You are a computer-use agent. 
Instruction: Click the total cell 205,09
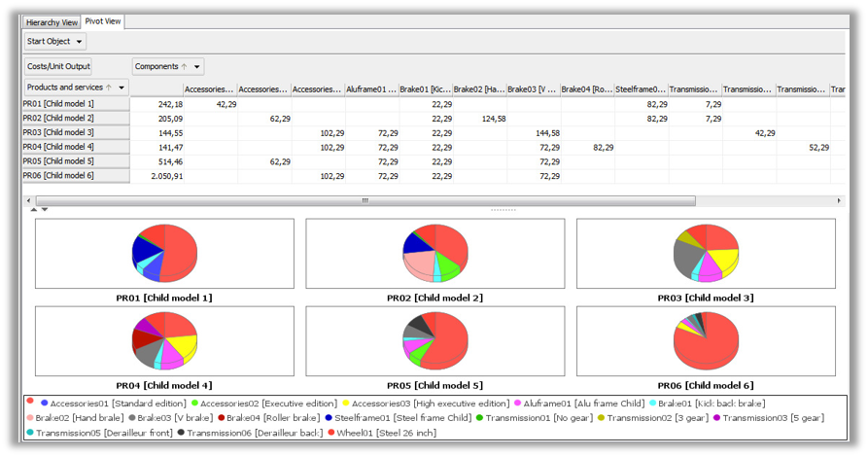[x=170, y=119]
